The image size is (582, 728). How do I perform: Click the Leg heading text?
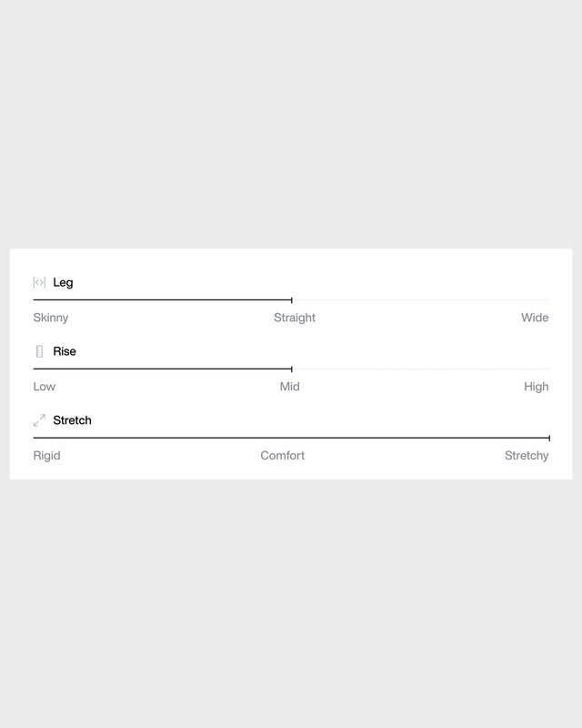point(63,283)
